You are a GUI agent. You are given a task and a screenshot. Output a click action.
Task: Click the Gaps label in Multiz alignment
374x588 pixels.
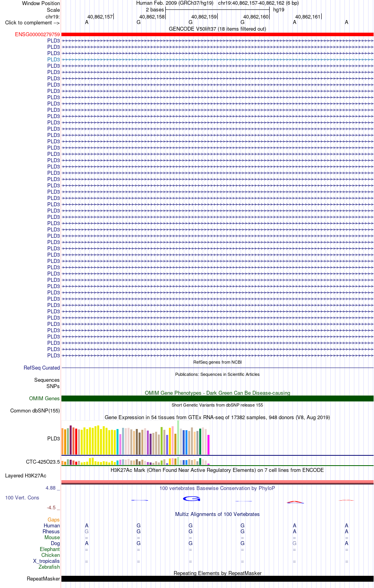[x=54, y=520]
